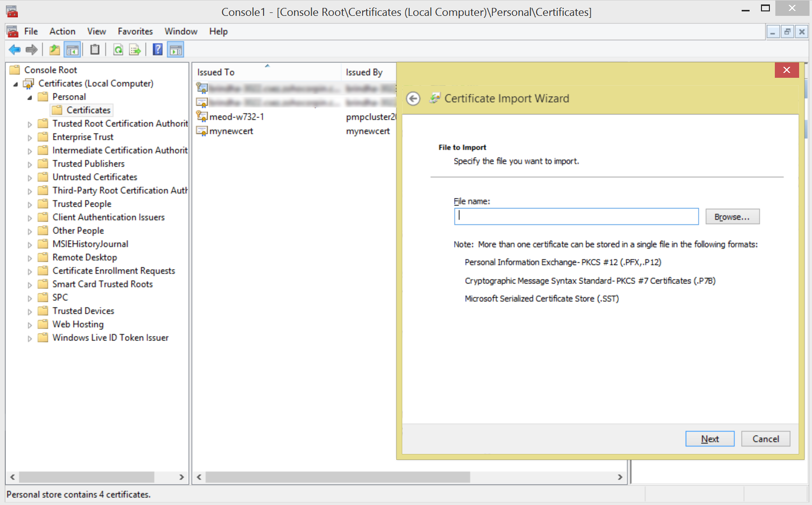The image size is (812, 505).
Task: Click the File name text field
Action: (576, 217)
